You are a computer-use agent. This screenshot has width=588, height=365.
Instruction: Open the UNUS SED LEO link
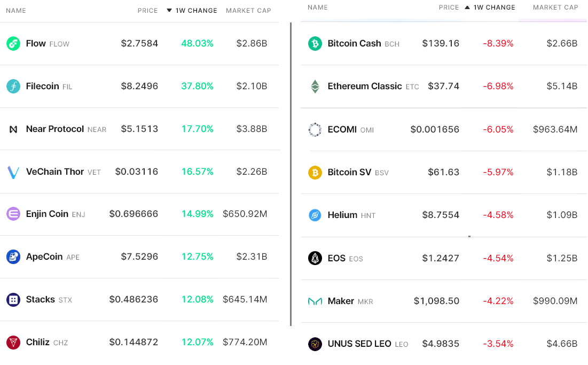pyautogui.click(x=359, y=344)
